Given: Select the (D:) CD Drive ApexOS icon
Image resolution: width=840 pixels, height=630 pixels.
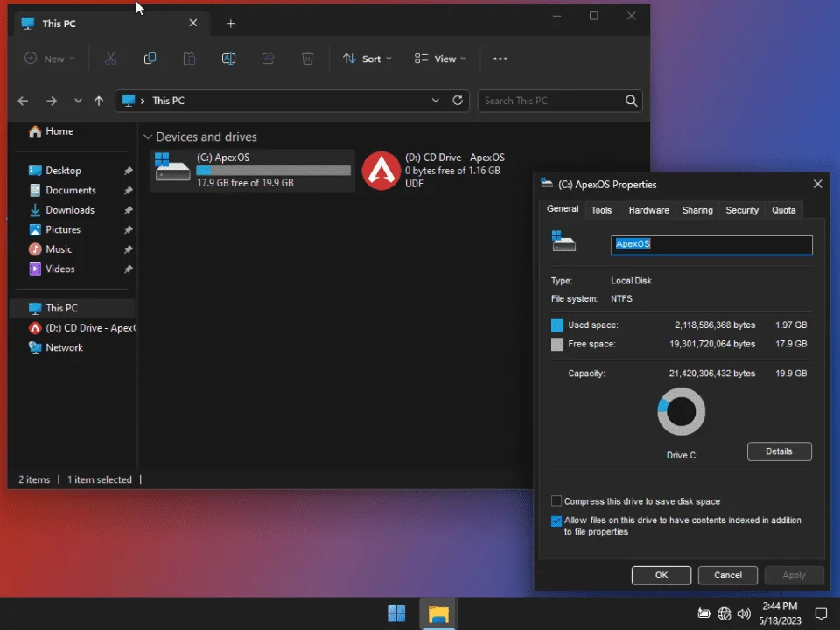Looking at the screenshot, I should (x=381, y=171).
